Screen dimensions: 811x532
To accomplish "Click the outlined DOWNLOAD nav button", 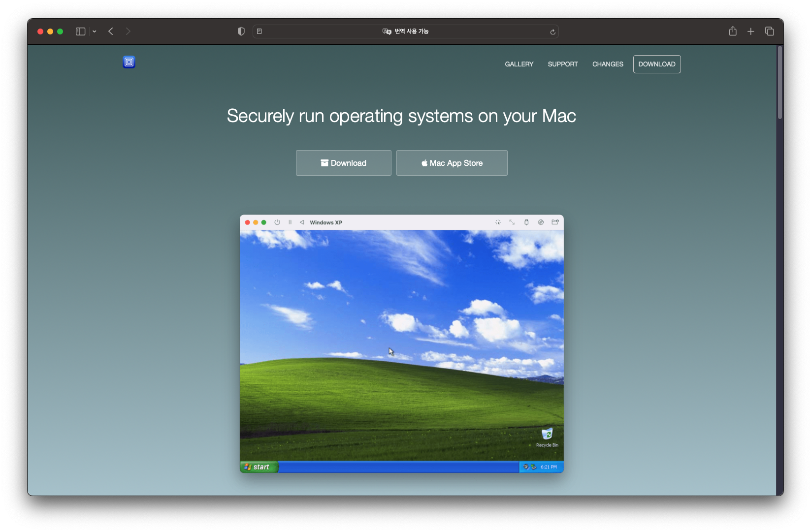I will point(657,64).
